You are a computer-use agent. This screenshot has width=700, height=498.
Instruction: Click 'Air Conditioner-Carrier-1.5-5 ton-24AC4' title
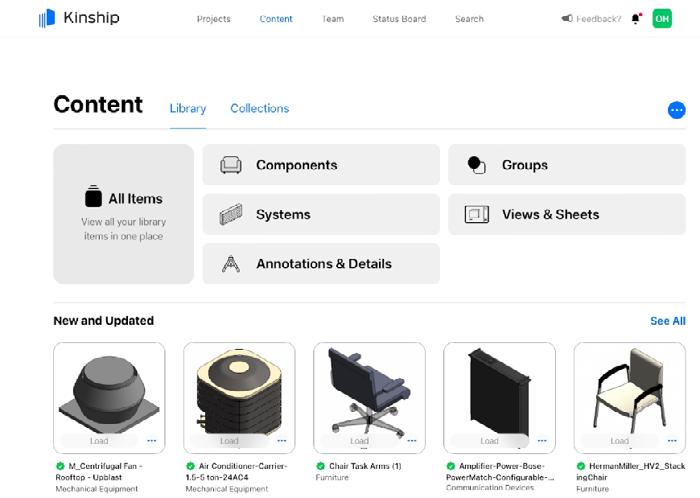point(237,471)
